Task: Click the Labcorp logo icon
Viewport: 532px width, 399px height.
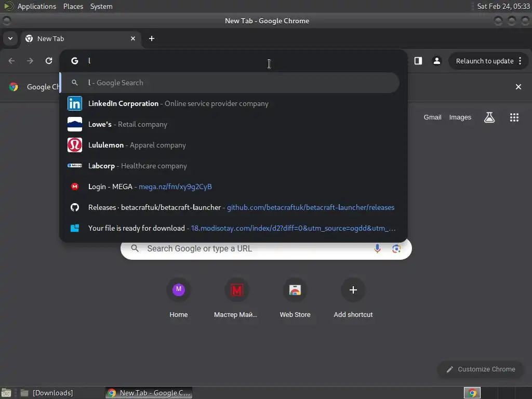Action: tap(75, 166)
